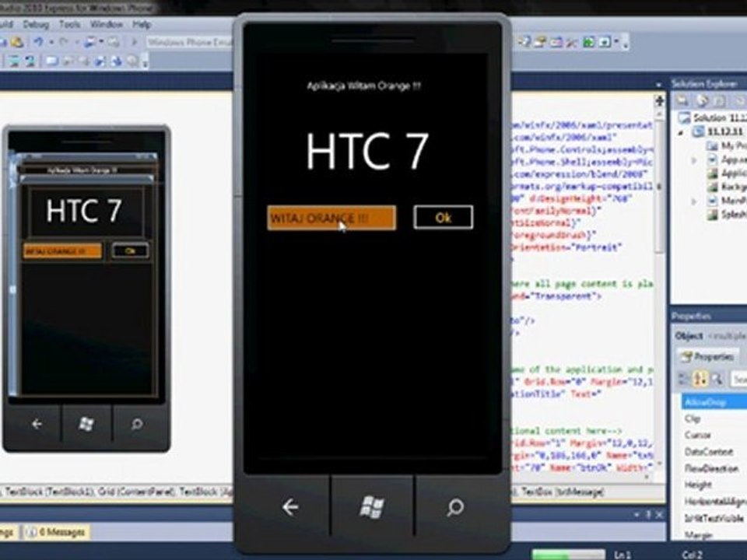Open the Error List window position dropdown
747x560 pixels.
pos(637,515)
